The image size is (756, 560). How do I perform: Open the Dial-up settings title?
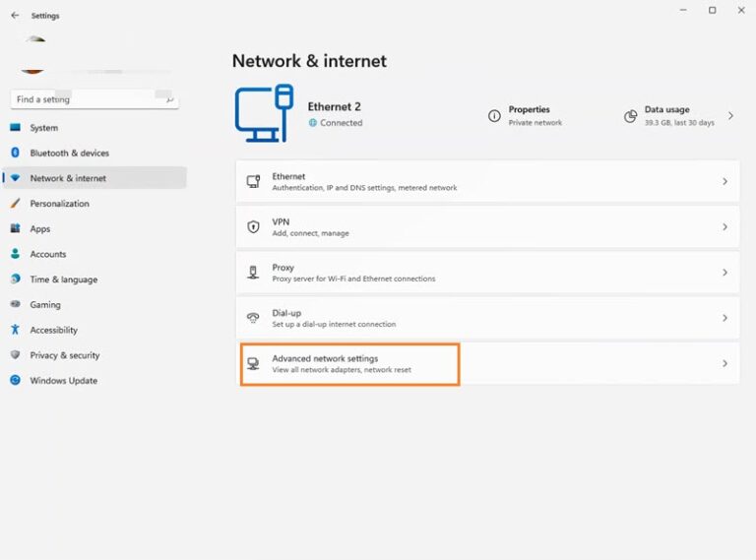coord(286,313)
